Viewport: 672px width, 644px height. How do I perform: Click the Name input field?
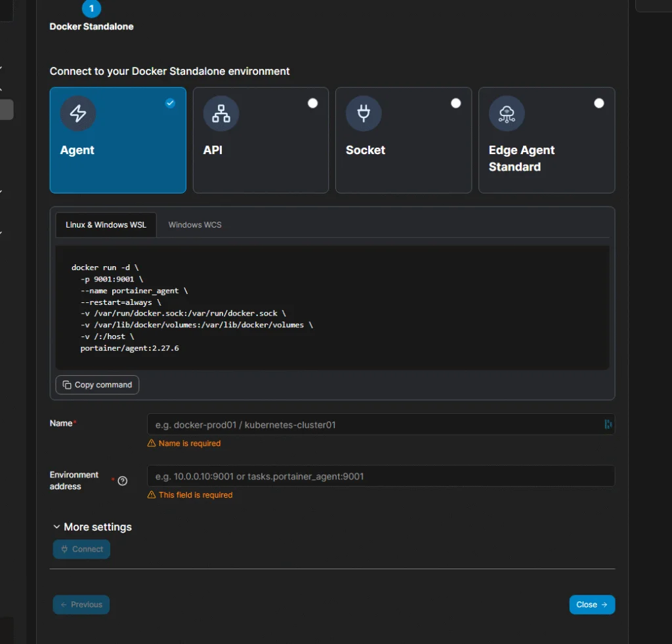(x=381, y=424)
